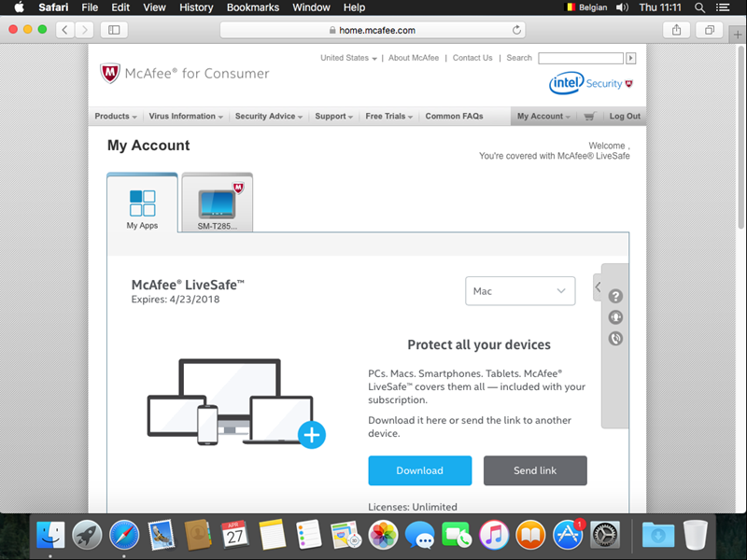Expand the Support menu
The width and height of the screenshot is (747, 560).
click(x=334, y=116)
